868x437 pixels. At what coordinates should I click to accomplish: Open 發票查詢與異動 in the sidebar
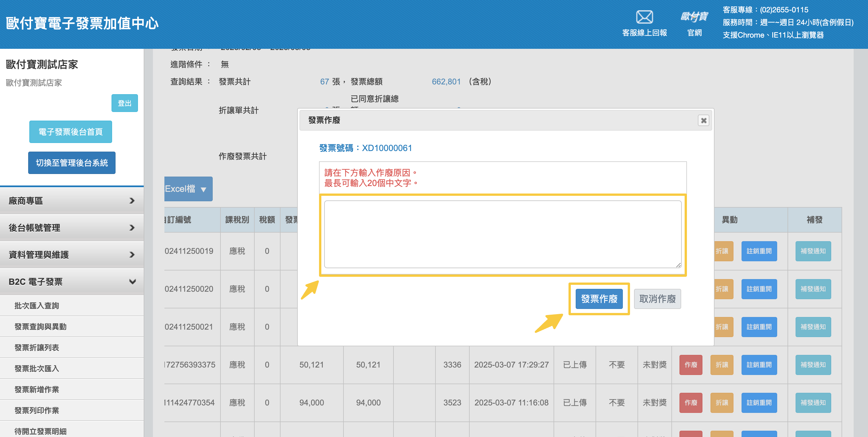41,326
